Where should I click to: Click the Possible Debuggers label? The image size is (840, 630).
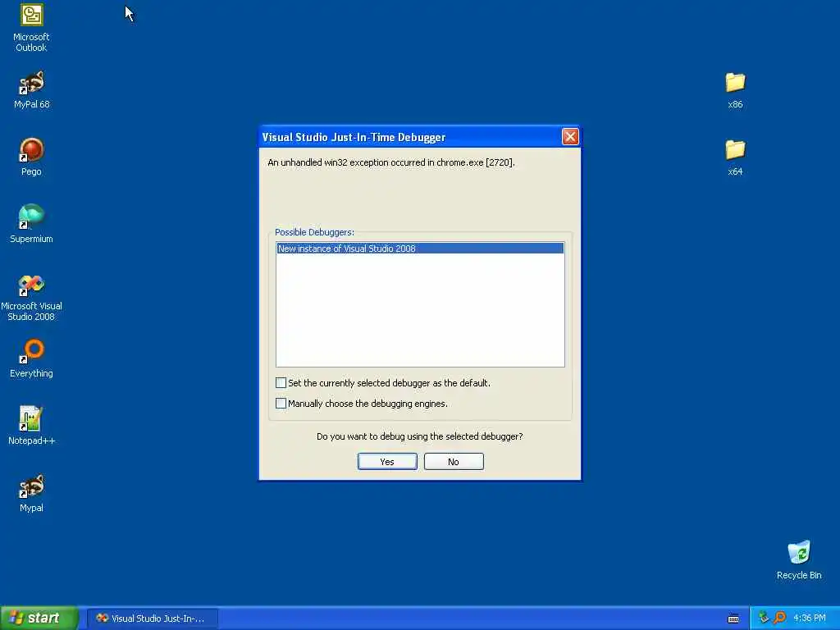click(x=314, y=232)
